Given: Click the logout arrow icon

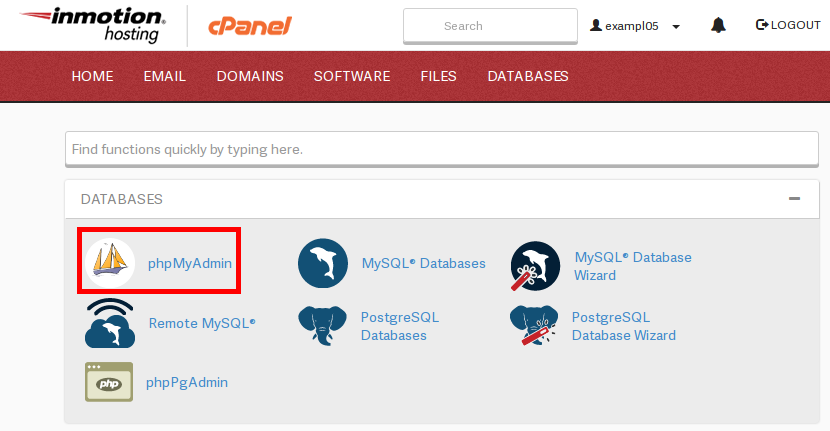Looking at the screenshot, I should tap(762, 25).
